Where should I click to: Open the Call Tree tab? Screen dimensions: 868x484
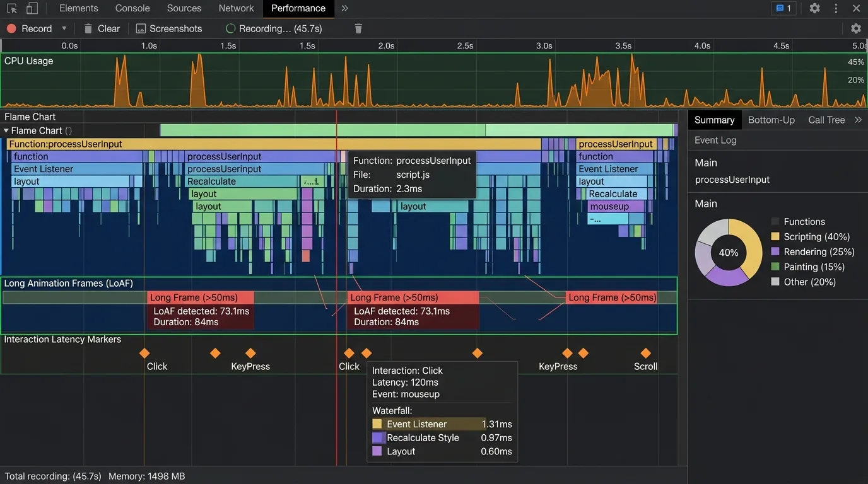click(x=826, y=120)
